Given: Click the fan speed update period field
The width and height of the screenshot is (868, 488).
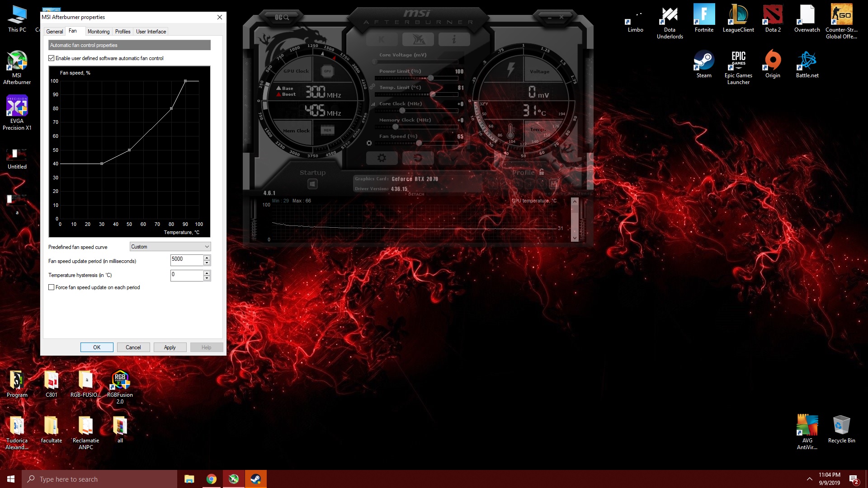Looking at the screenshot, I should (x=187, y=260).
